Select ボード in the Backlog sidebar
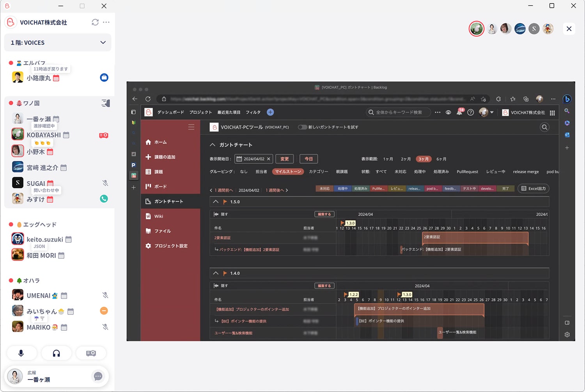Screen dimensions: 585x392 tap(160, 187)
